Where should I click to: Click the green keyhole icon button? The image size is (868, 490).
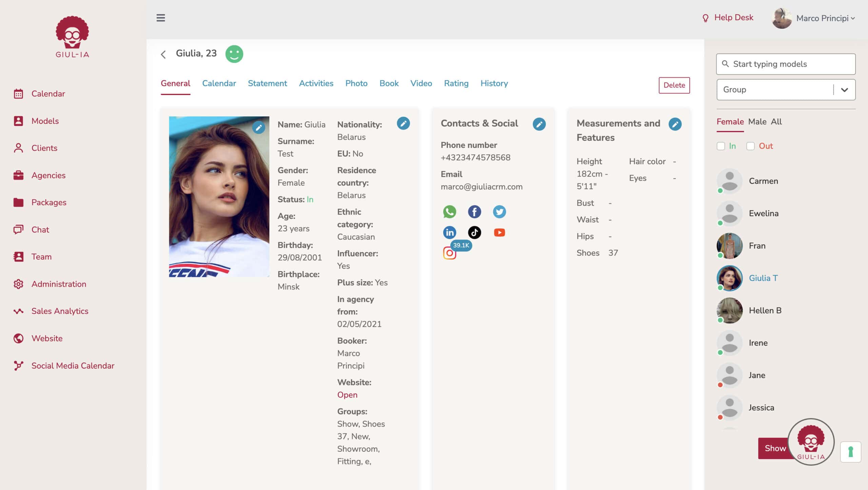click(x=850, y=452)
